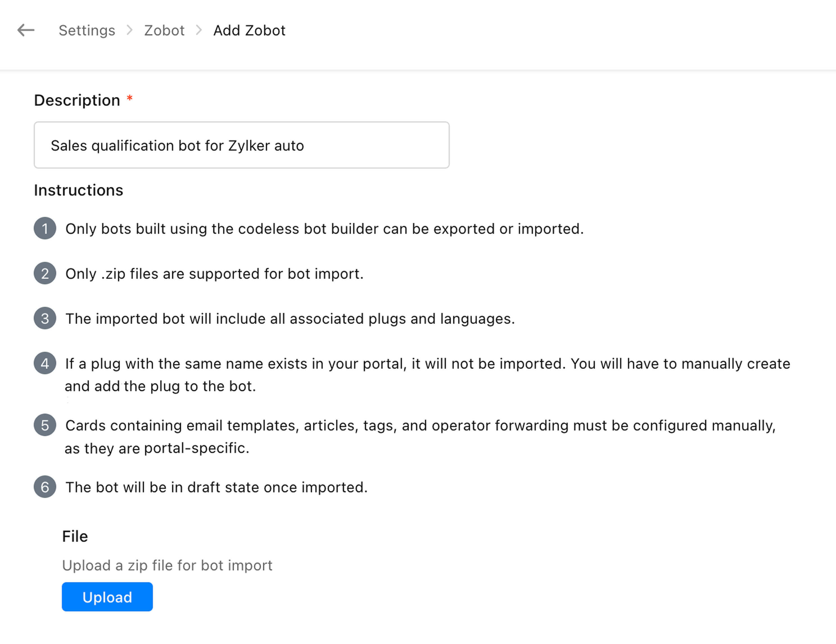Click the required field asterisk beside Description
The image size is (836, 644).
(x=130, y=99)
